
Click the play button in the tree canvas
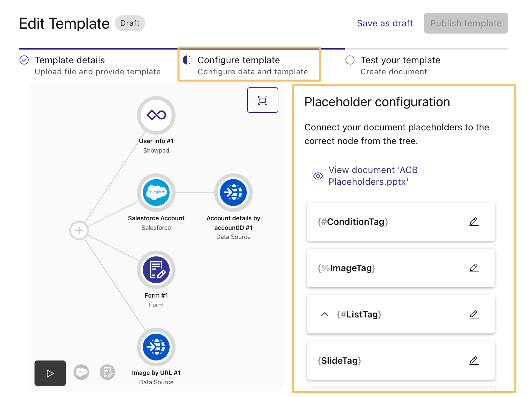(50, 373)
